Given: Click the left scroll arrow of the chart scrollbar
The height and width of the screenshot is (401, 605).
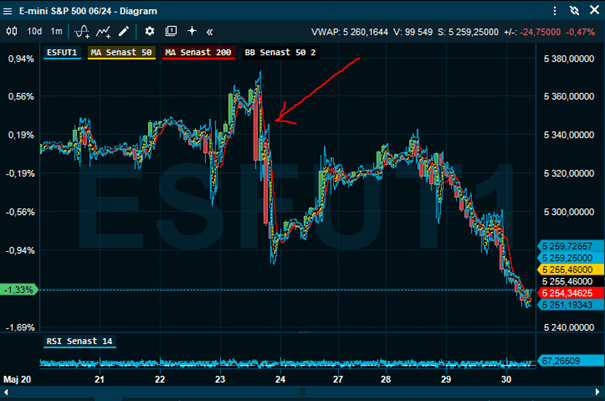Looking at the screenshot, I should 6,393.
